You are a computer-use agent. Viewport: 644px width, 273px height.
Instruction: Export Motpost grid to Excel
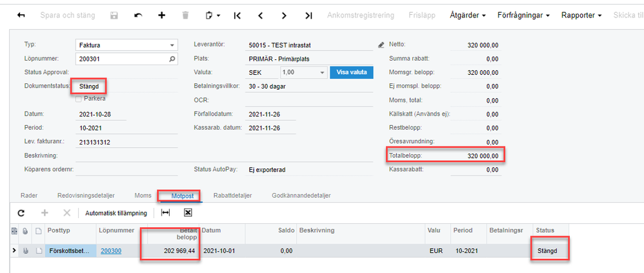pos(188,213)
